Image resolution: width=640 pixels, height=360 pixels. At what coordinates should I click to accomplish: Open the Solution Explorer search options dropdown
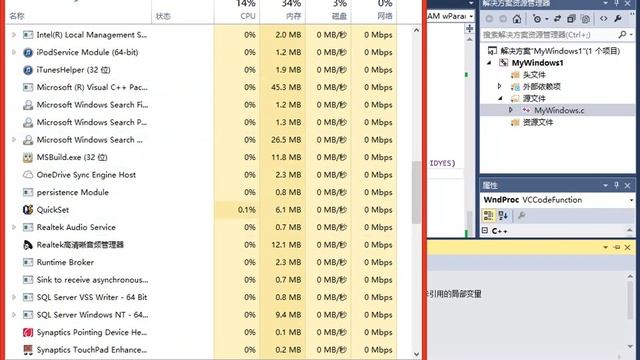pyautogui.click(x=631, y=35)
